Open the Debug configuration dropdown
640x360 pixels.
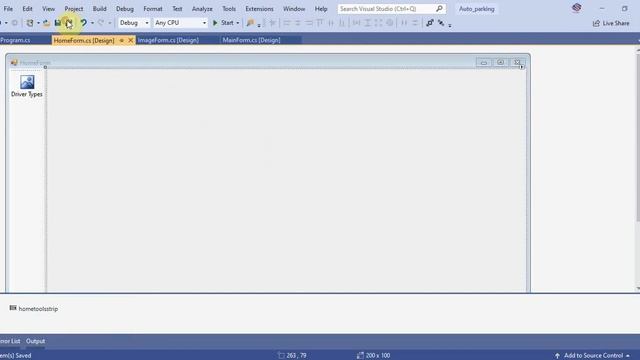134,23
